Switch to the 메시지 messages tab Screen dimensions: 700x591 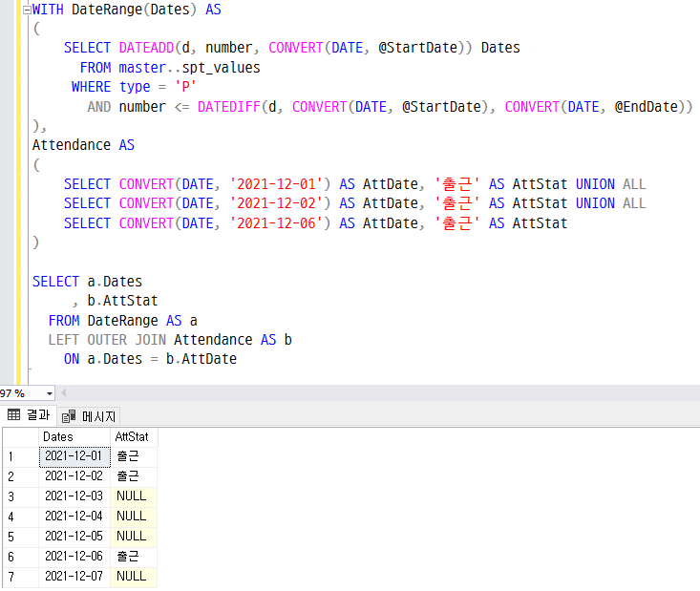click(x=89, y=416)
